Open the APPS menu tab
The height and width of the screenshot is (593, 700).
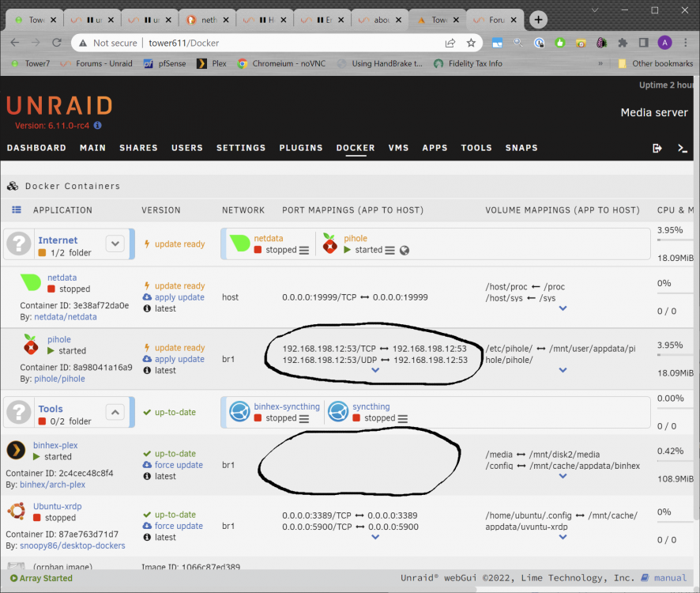[435, 148]
